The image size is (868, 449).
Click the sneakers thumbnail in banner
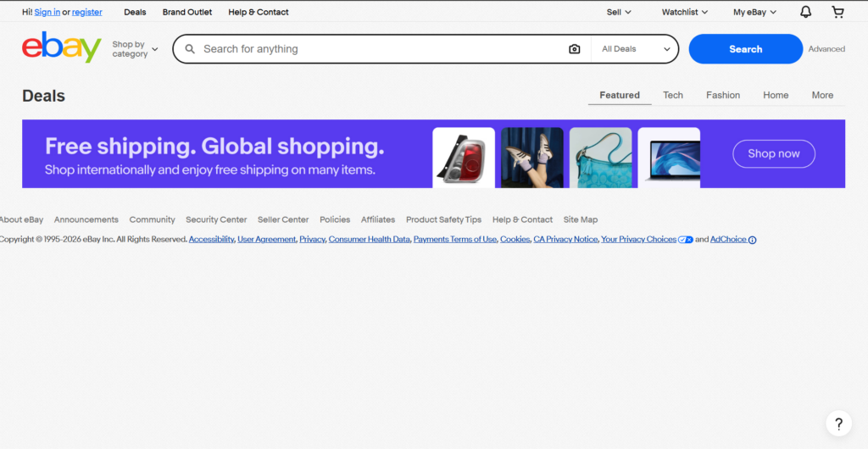[532, 158]
